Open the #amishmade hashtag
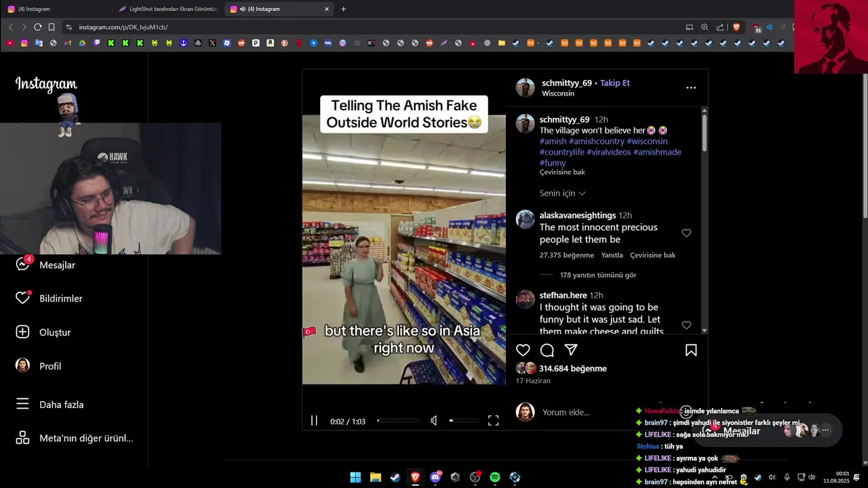This screenshot has height=488, width=868. [657, 152]
